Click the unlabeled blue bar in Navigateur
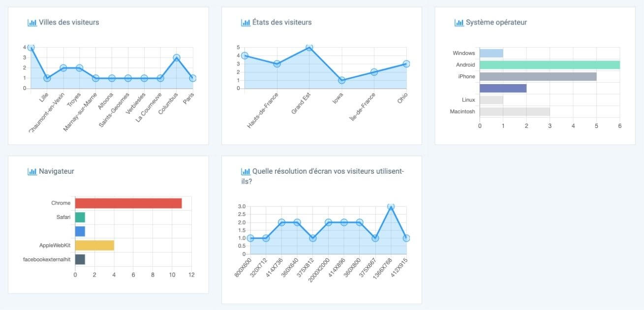This screenshot has width=644, height=310. 80,231
